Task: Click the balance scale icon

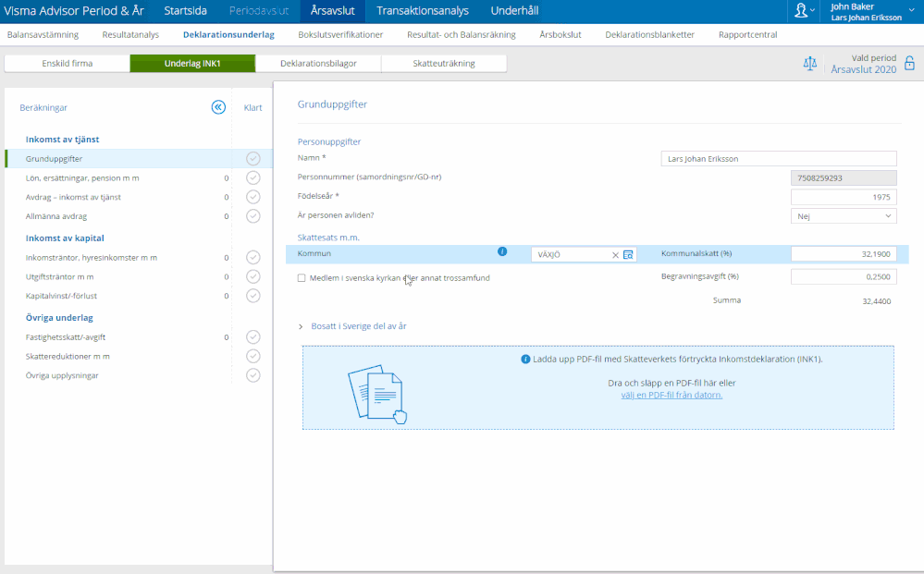Action: [x=810, y=64]
